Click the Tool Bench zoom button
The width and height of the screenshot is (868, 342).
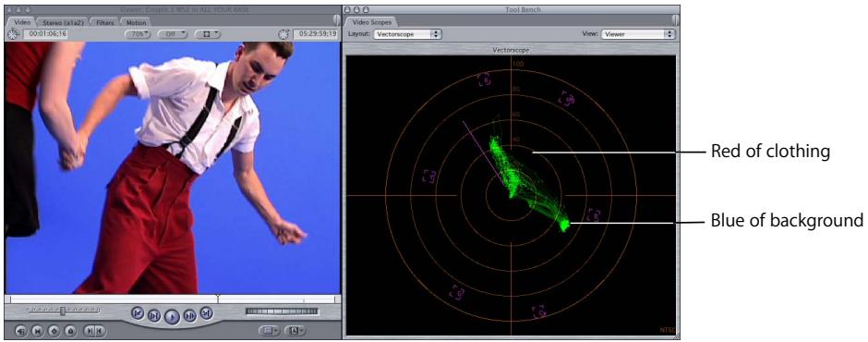point(366,10)
